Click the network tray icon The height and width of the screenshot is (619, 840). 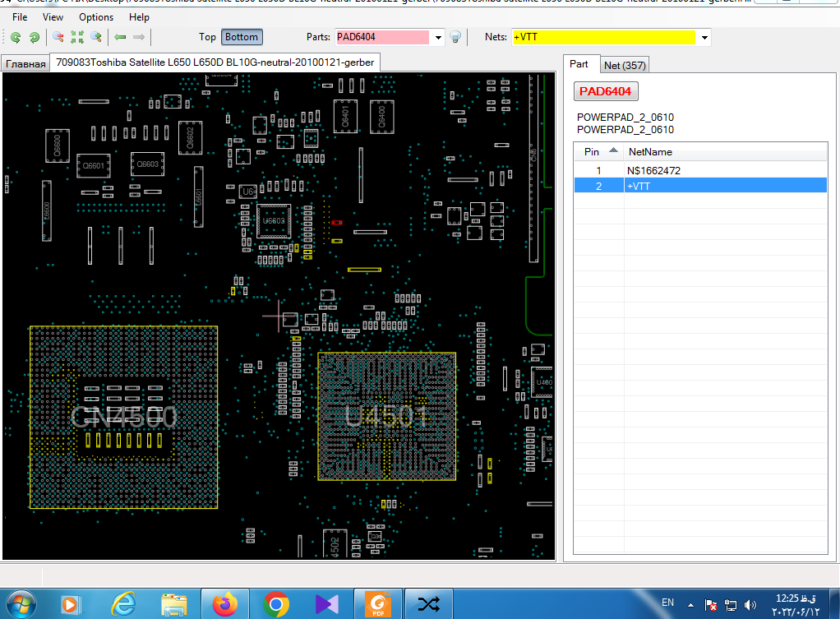click(730, 605)
